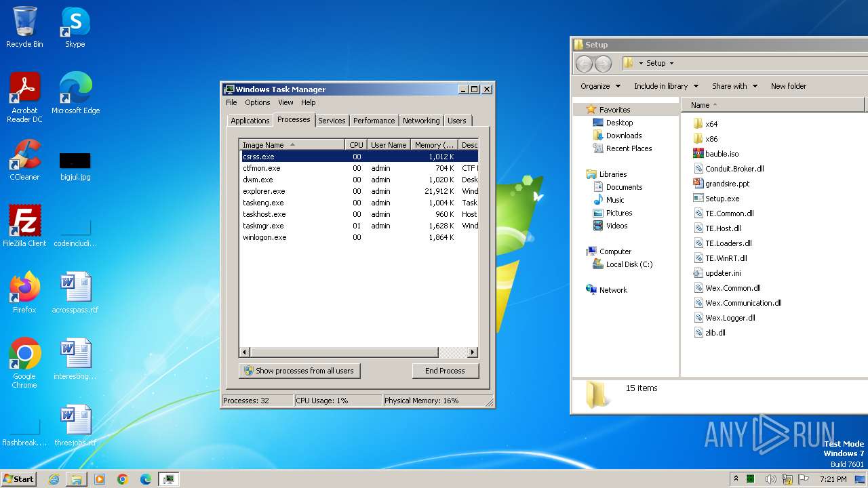Select the bigjul.jpg desktop file

coord(75,165)
